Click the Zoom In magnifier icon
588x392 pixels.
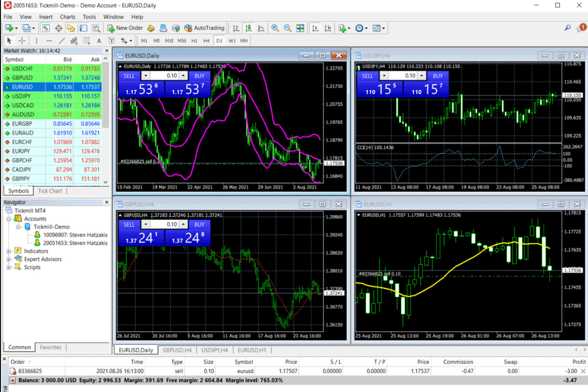[275, 28]
